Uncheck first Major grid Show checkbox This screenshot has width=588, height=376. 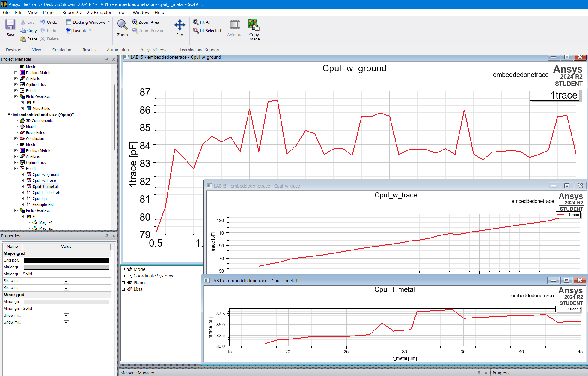pos(66,281)
